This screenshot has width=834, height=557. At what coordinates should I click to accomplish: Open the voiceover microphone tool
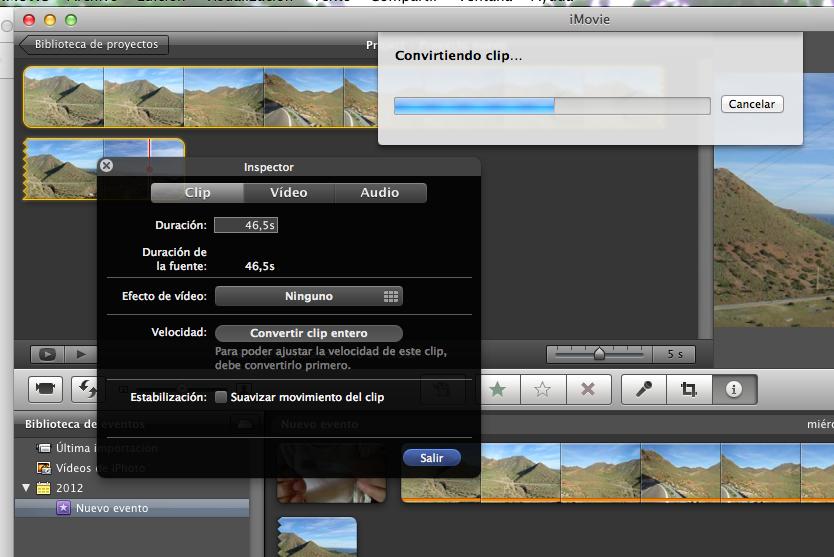tap(644, 390)
